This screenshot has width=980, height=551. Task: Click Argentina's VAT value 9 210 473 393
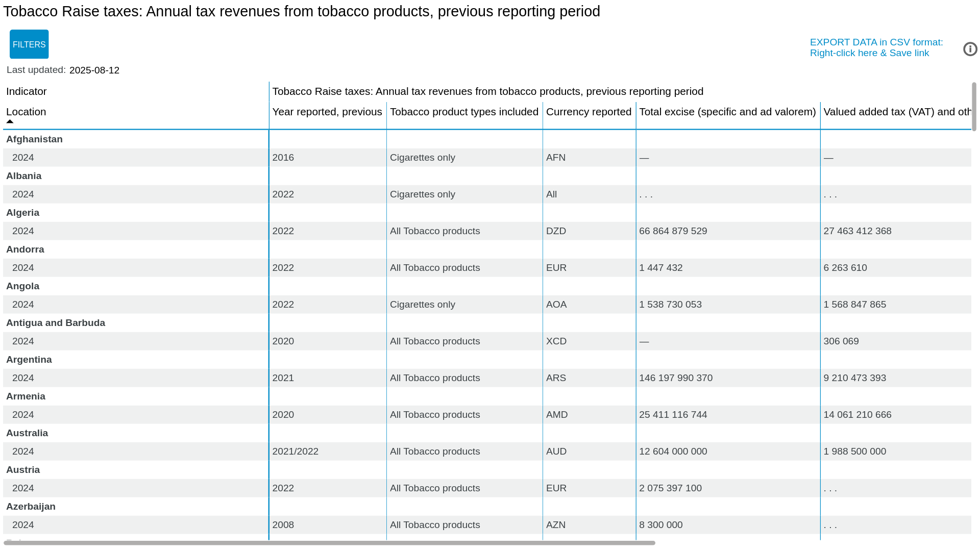[x=854, y=378]
